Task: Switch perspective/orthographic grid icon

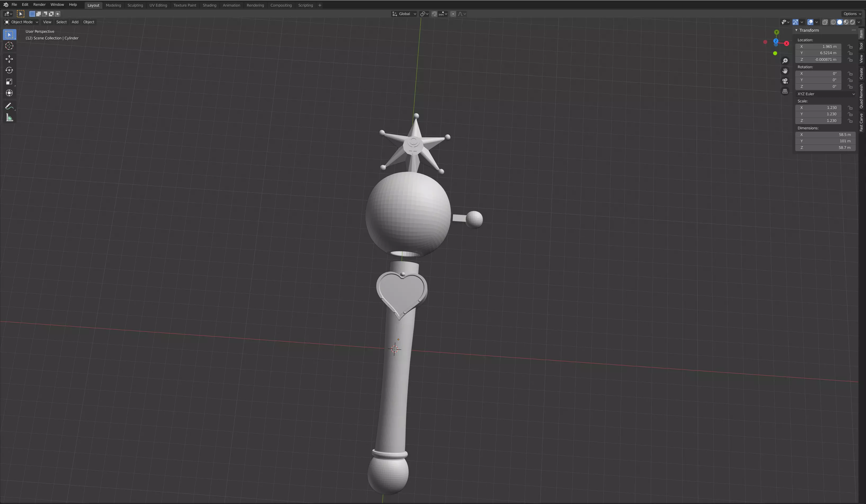Action: point(785,91)
